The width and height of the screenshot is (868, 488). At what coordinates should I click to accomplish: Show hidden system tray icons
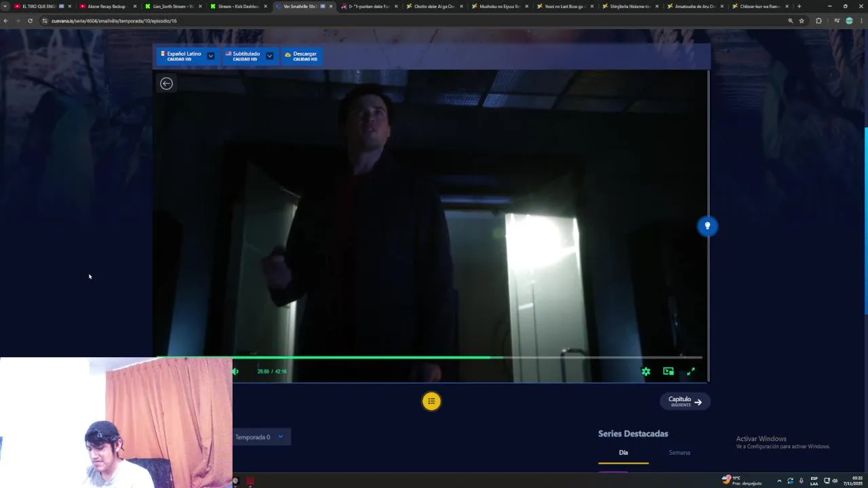click(x=778, y=481)
